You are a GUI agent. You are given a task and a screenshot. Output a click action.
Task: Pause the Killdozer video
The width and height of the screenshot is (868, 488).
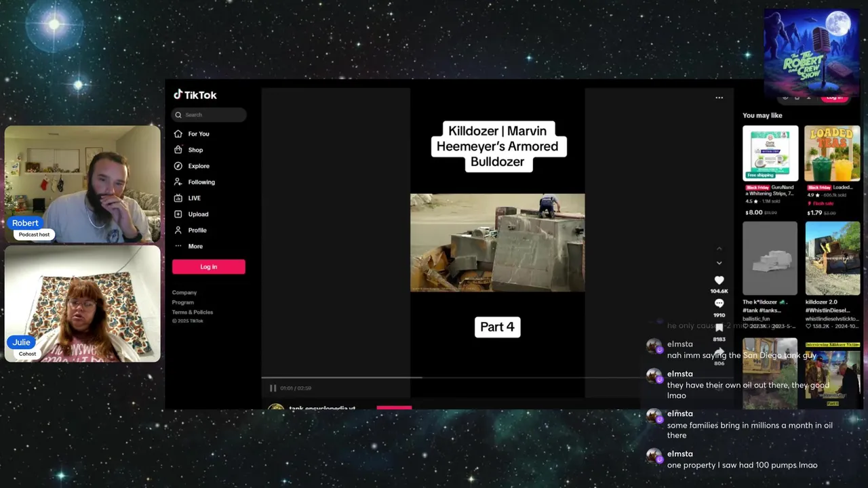pos(273,388)
